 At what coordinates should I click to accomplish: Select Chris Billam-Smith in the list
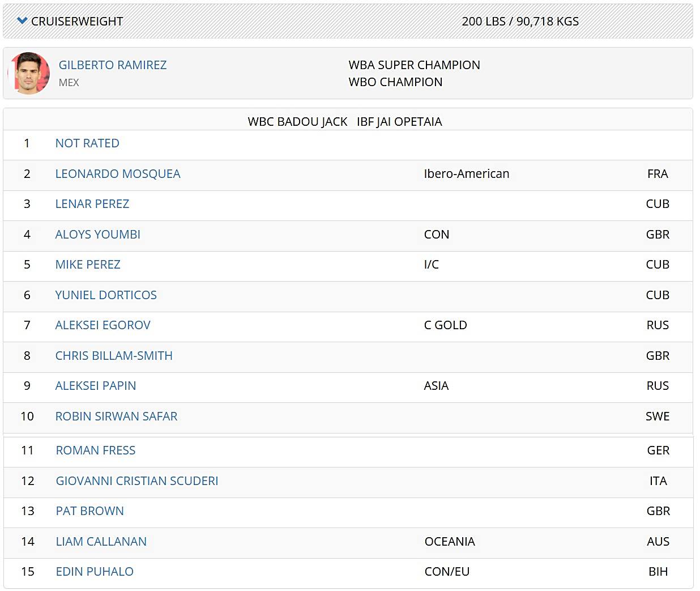(x=114, y=356)
